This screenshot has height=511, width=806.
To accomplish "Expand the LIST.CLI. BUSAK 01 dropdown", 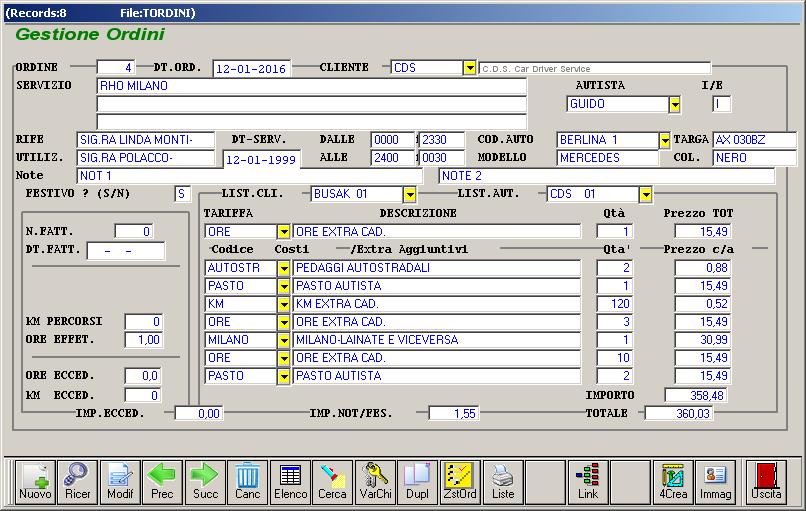I will pos(410,194).
